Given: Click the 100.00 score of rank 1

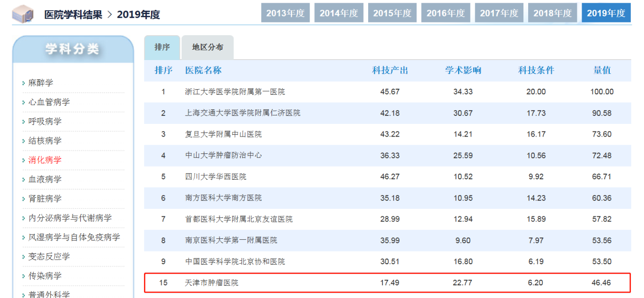Looking at the screenshot, I should coord(602,92).
